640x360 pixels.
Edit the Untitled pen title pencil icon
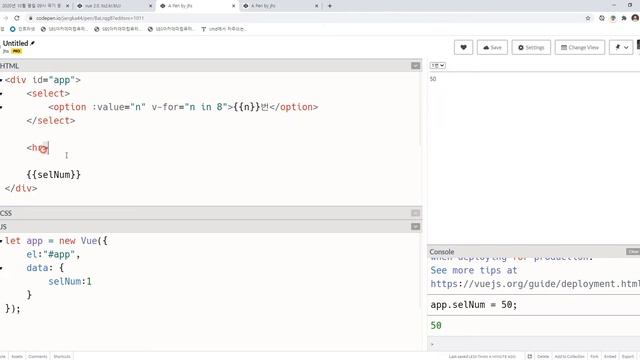(33, 43)
